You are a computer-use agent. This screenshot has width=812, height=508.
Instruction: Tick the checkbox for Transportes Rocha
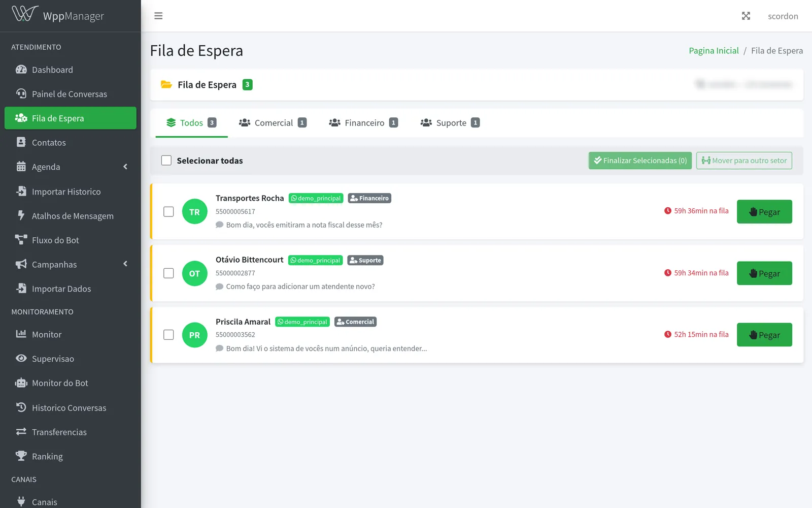click(168, 212)
